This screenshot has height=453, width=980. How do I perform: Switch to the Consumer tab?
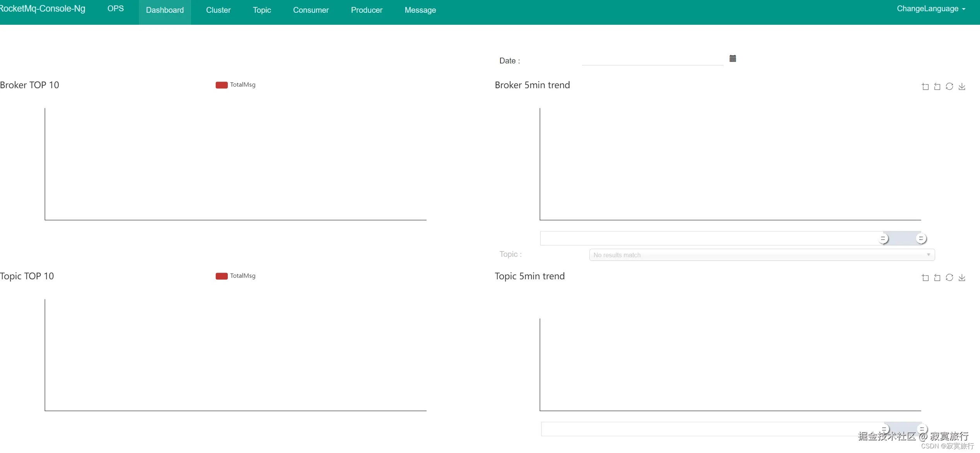pyautogui.click(x=311, y=10)
